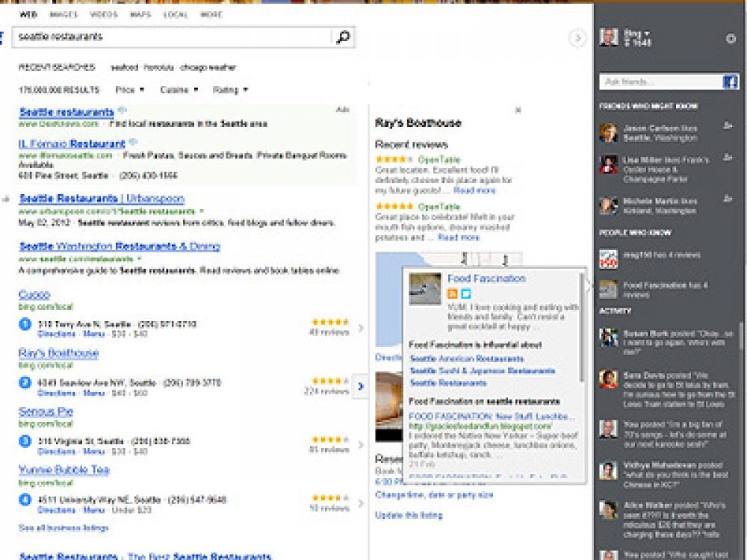Switch to the Images tab

[63, 14]
